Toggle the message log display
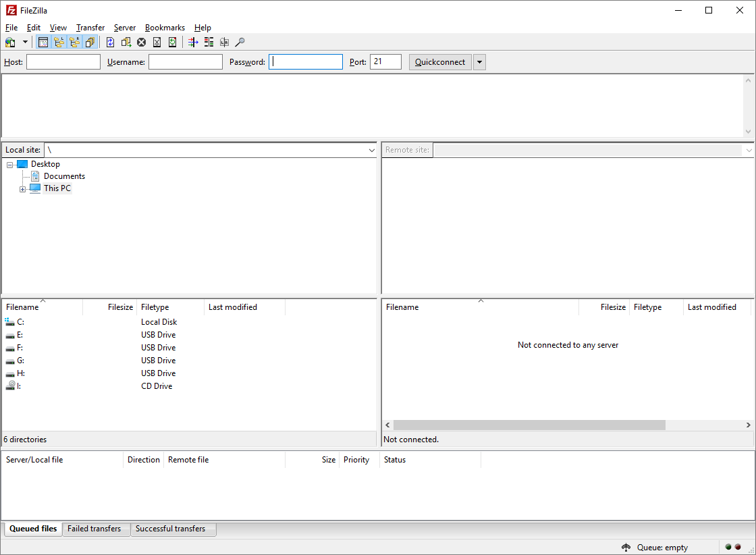This screenshot has height=555, width=756. click(x=43, y=41)
